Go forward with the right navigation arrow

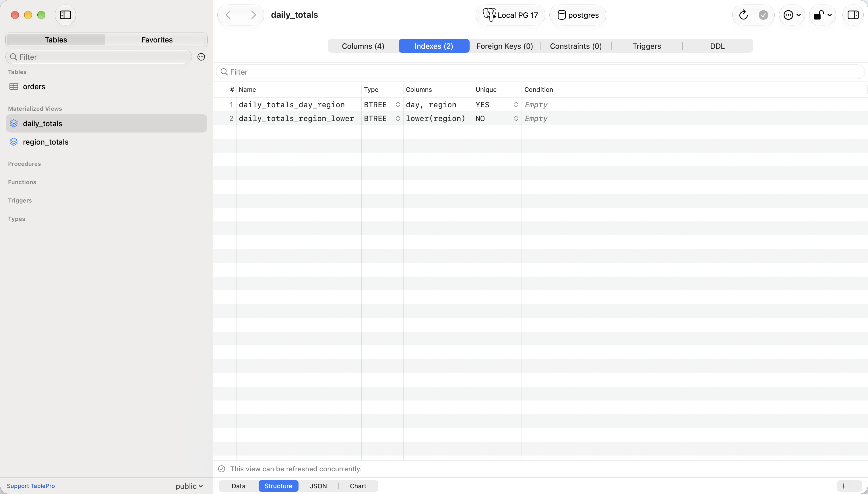[253, 15]
